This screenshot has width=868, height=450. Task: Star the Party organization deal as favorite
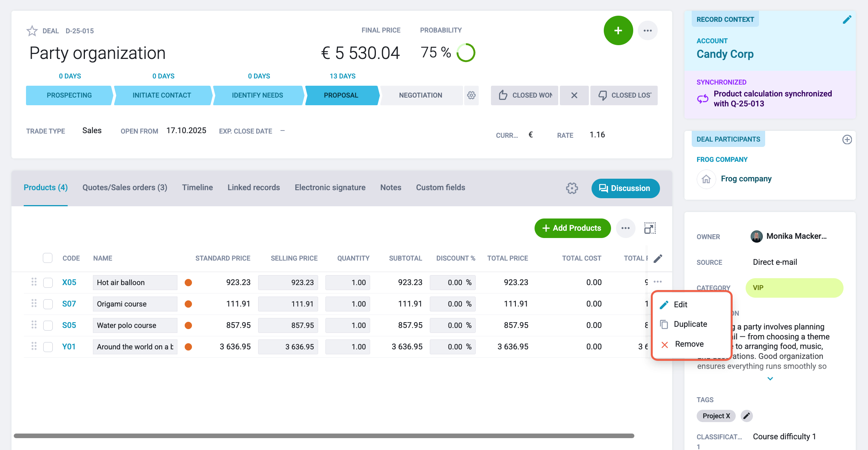32,31
